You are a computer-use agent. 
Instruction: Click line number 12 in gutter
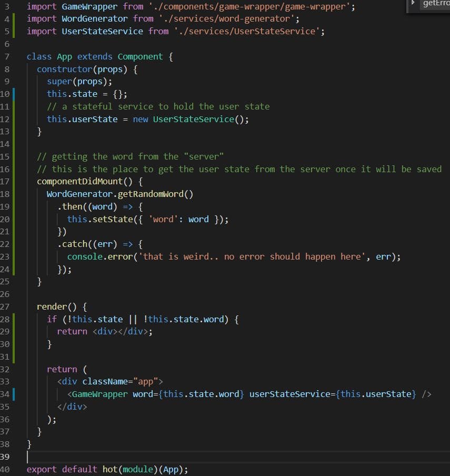(5, 120)
